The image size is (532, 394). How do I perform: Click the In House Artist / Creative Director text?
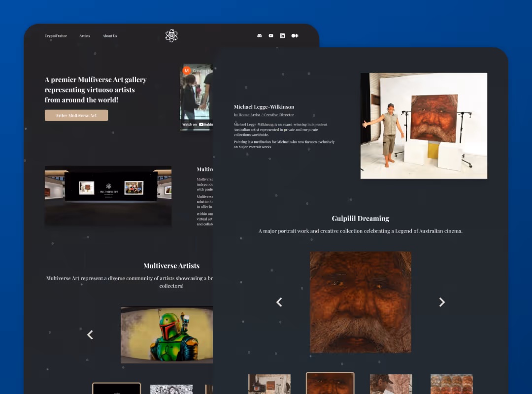click(264, 115)
